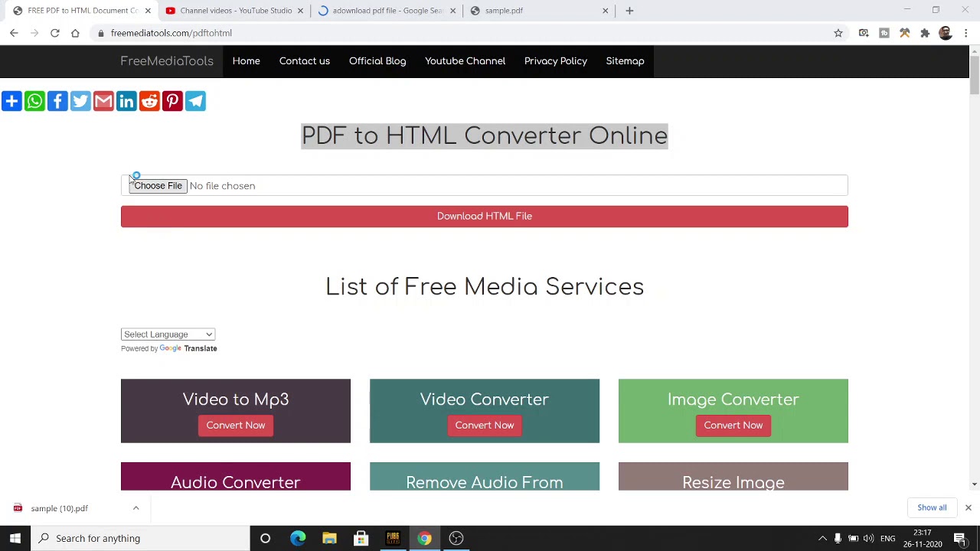980x551 pixels.
Task: Pin page with Pinterest icon
Action: 172,101
